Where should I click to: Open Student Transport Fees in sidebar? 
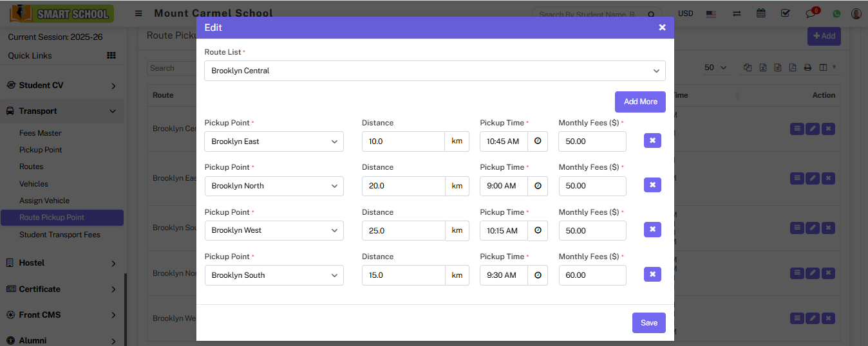[x=60, y=235]
